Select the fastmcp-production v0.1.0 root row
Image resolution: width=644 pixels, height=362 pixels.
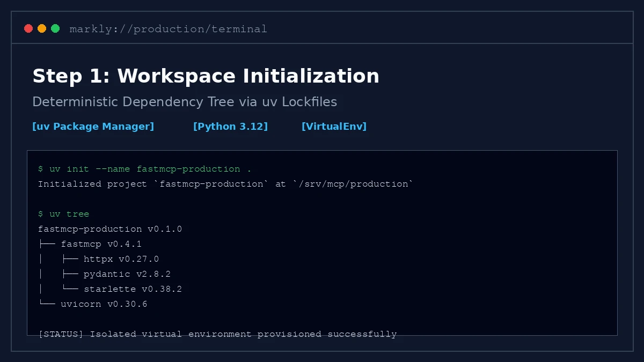110,229
